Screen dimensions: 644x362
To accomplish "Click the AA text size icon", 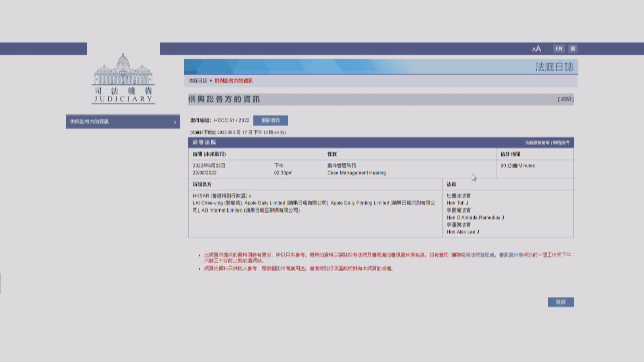I will pyautogui.click(x=536, y=49).
